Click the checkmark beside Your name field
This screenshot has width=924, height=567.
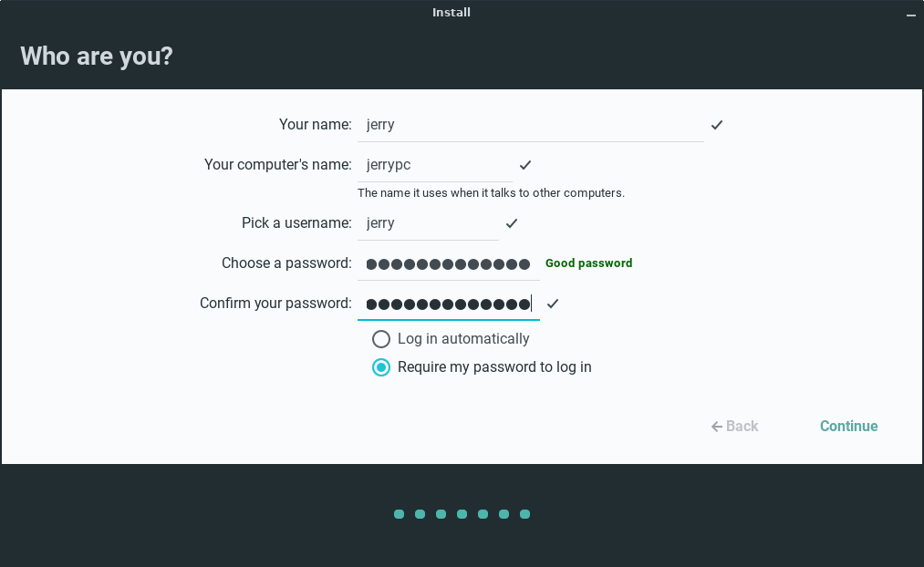(717, 125)
